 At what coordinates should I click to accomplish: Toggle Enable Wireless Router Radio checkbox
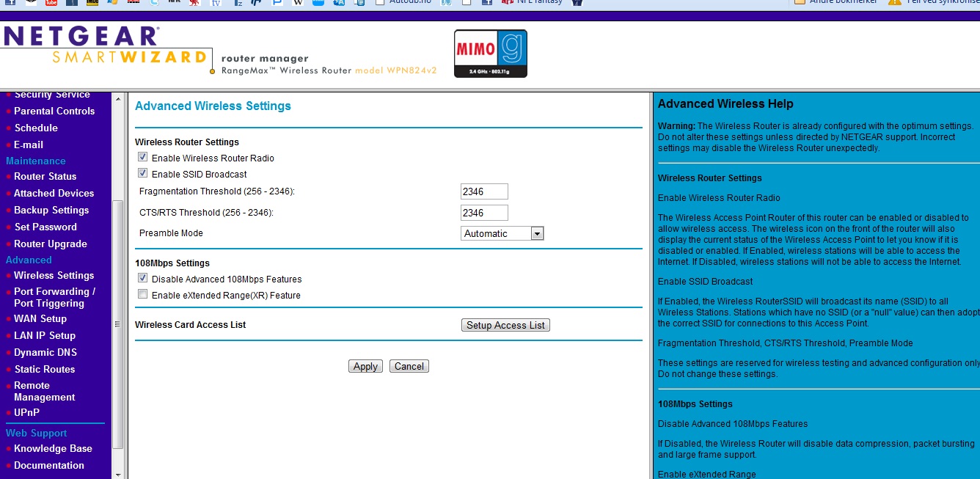tap(143, 158)
